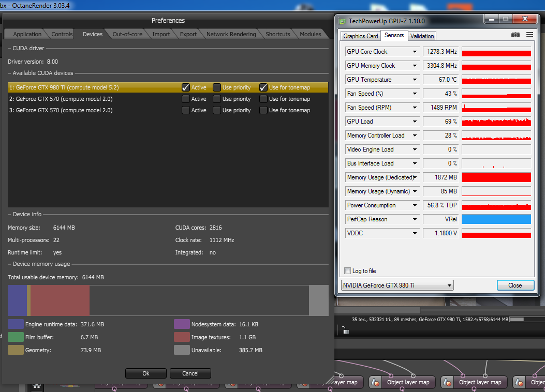
Task: Select the Export tab
Action: click(x=188, y=34)
